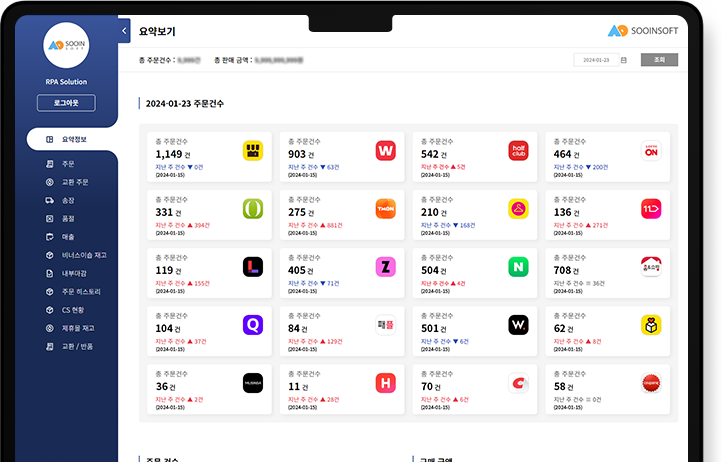The height and width of the screenshot is (462, 722).
Task: Click the icon next to 품절
Action: [49, 219]
